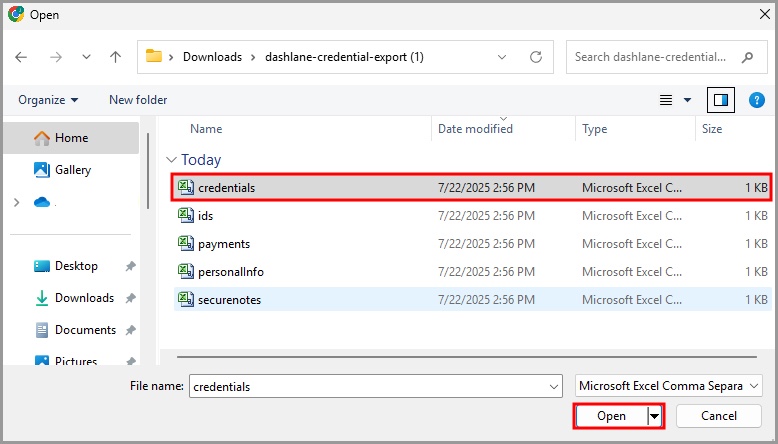This screenshot has height=444, width=778.
Task: Expand the File name dropdown arrow
Action: 554,387
